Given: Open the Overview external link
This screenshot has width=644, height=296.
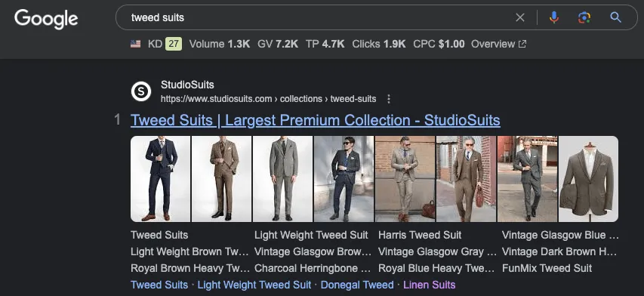Looking at the screenshot, I should point(498,44).
